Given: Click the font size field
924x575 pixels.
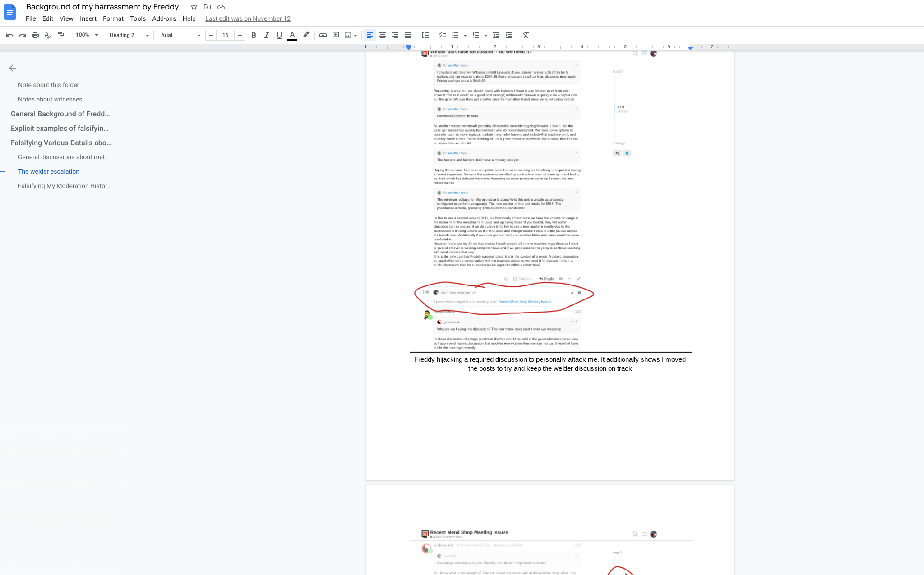Looking at the screenshot, I should pos(225,35).
